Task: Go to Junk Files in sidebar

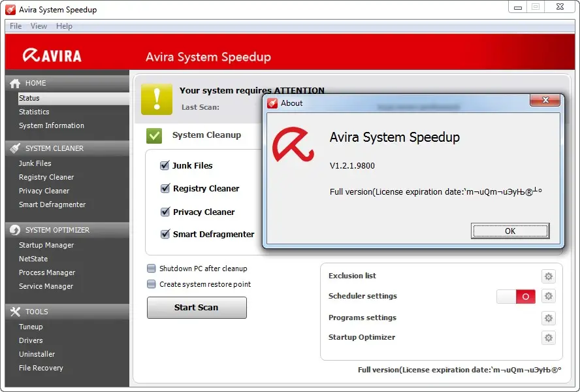Action: click(35, 163)
